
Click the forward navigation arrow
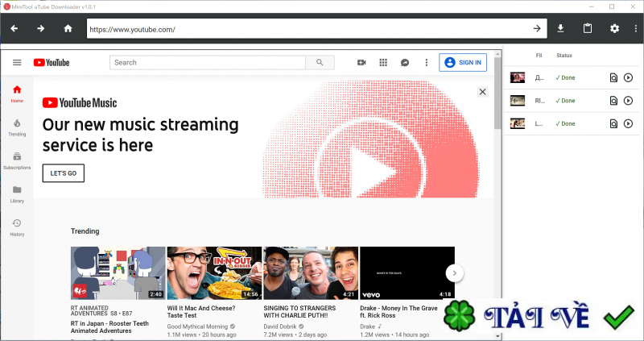(x=40, y=29)
